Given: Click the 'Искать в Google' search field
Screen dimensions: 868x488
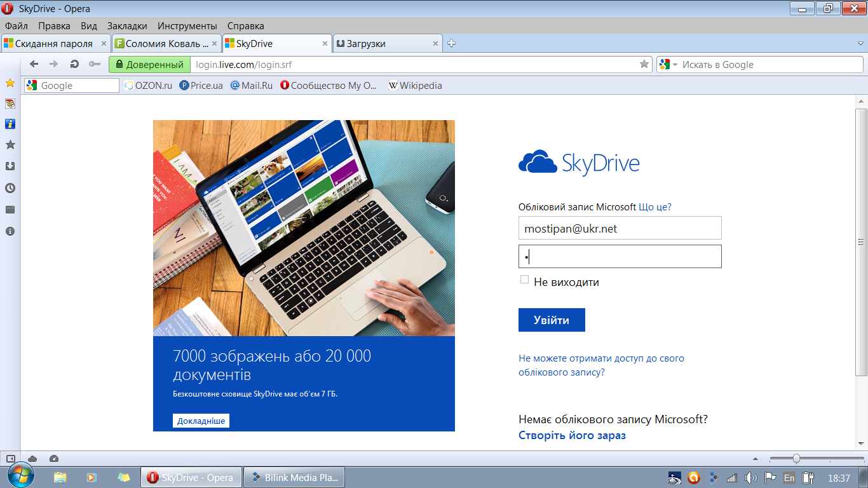Looking at the screenshot, I should pos(770,64).
